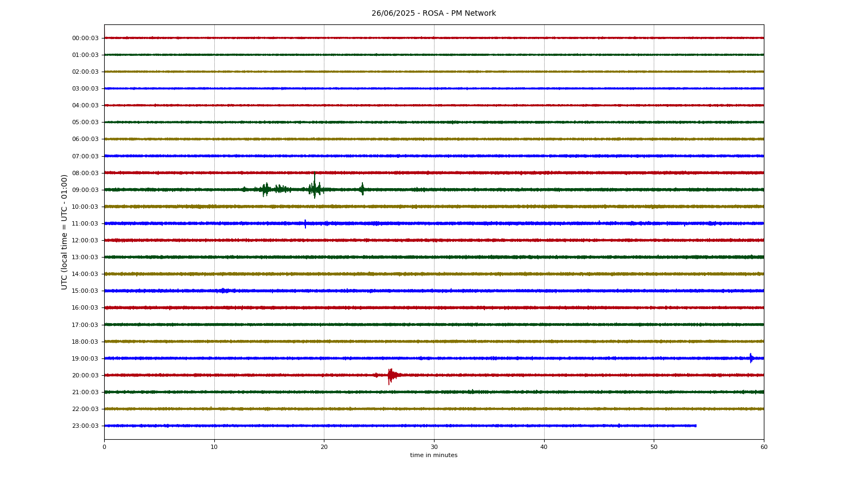The image size is (868, 488).
Task: Click the 07:00:03 trace label
Action: pos(85,156)
